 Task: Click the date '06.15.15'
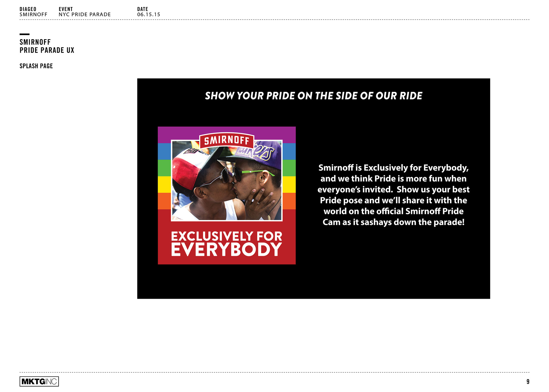point(149,14)
